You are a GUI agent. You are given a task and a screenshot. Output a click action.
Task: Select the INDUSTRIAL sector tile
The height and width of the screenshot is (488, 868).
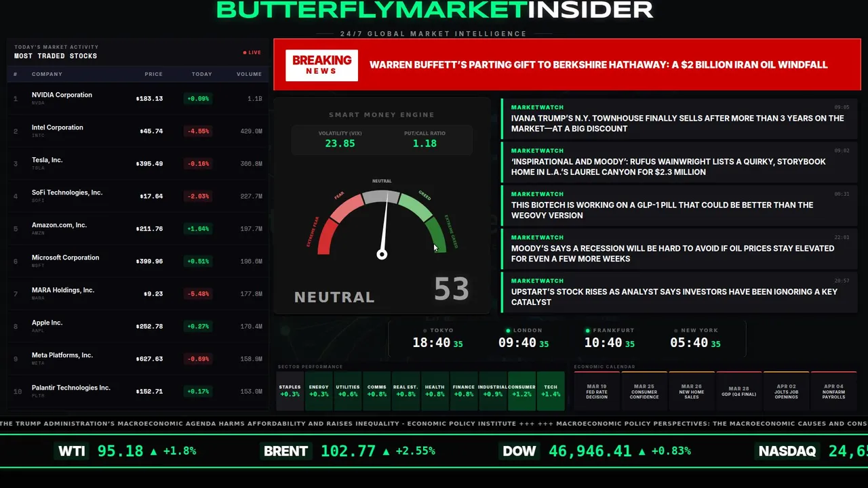coord(492,391)
